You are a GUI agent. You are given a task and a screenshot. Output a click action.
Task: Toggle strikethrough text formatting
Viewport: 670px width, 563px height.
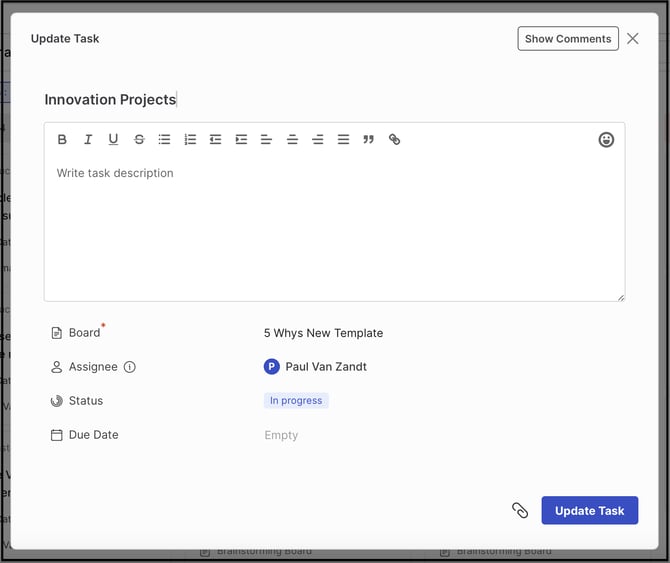pos(139,140)
